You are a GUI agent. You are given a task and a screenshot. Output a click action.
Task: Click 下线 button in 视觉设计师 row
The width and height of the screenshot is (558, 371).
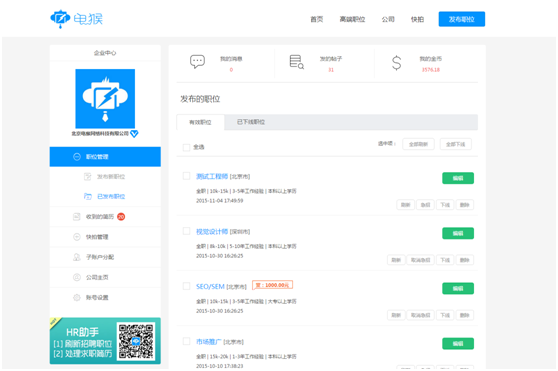(x=445, y=260)
